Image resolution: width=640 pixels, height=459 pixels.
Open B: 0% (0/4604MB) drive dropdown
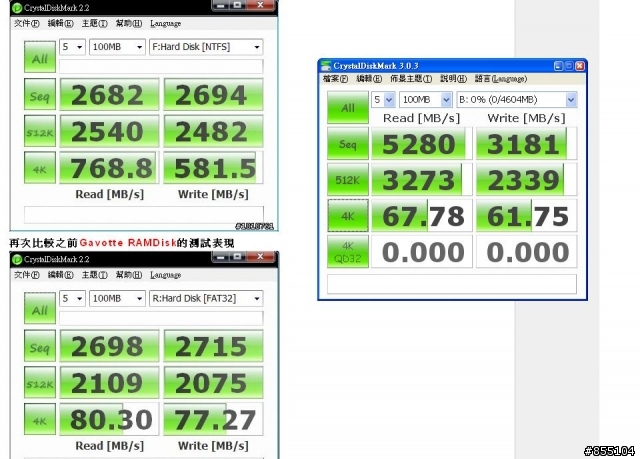tap(517, 100)
